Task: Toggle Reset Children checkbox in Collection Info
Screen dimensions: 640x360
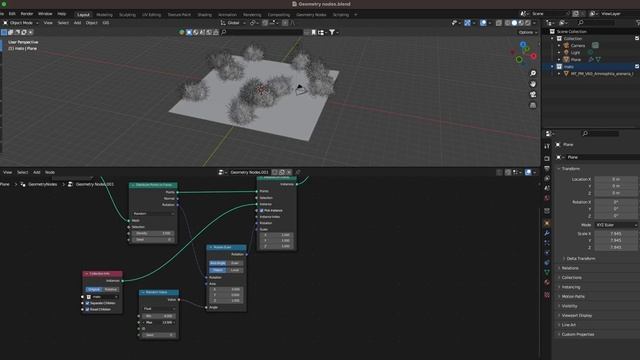Action: tap(87, 309)
